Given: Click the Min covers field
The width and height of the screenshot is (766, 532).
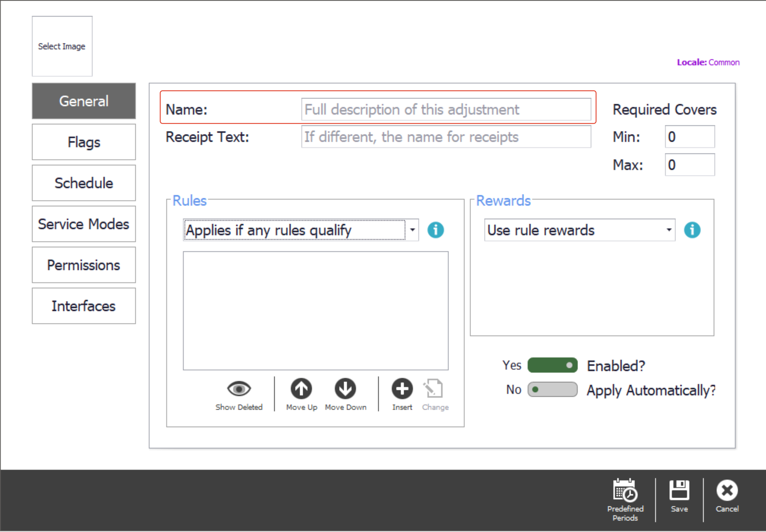Looking at the screenshot, I should [x=690, y=137].
